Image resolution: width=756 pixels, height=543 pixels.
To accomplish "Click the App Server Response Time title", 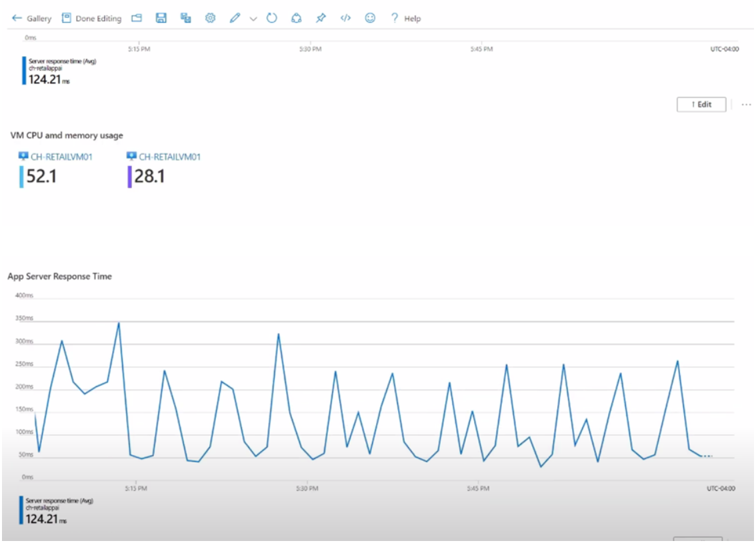I will 60,276.
